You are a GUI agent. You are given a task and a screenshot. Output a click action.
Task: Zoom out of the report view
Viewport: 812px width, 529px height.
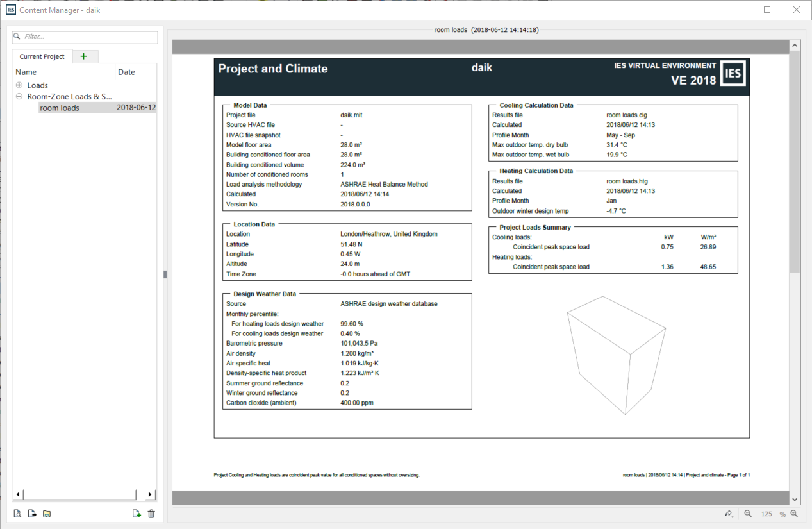click(747, 514)
